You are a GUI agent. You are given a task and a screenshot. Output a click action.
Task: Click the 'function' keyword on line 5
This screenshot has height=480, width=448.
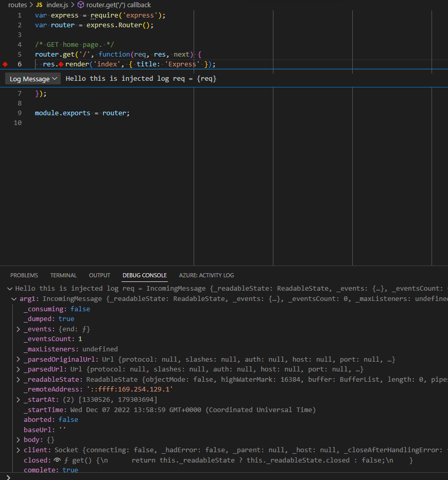114,54
